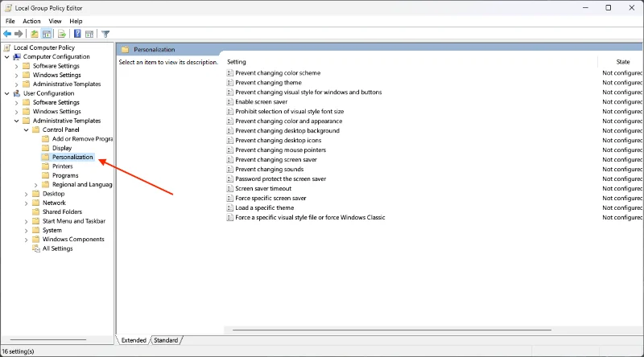Viewport: 644px width, 357px height.
Task: Minimize the Local Group Policy Editor window
Action: coord(585,8)
